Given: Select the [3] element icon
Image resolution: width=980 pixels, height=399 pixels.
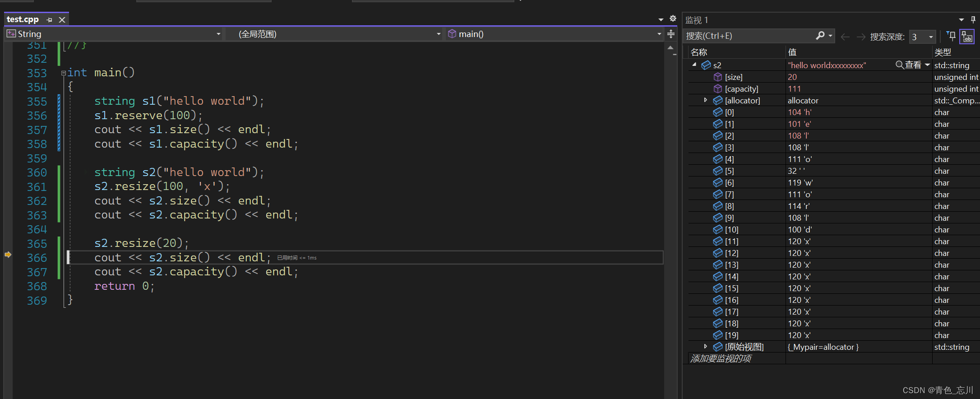Looking at the screenshot, I should tap(717, 148).
